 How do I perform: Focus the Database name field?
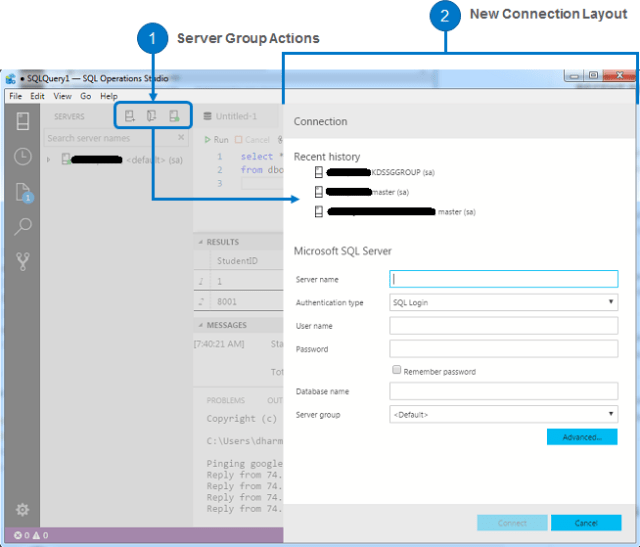(x=504, y=391)
